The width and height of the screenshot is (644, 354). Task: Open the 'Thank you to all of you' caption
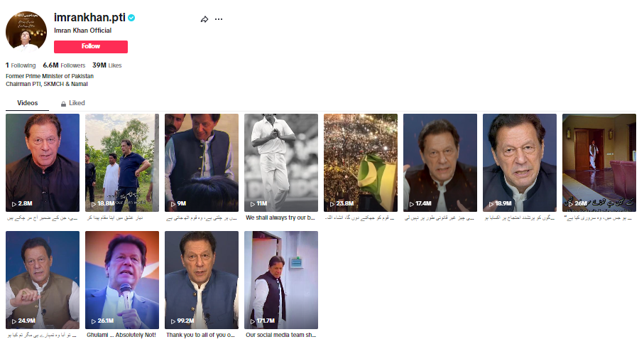(200, 334)
